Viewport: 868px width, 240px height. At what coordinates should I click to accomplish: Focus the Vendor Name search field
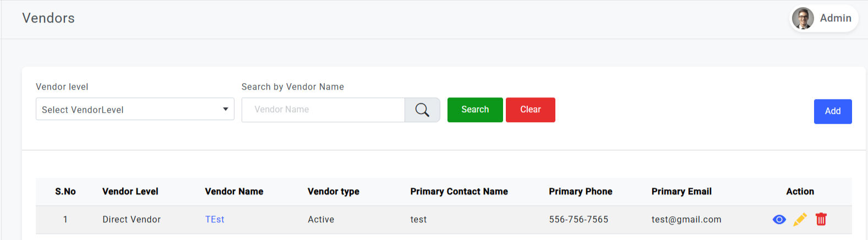(x=323, y=110)
